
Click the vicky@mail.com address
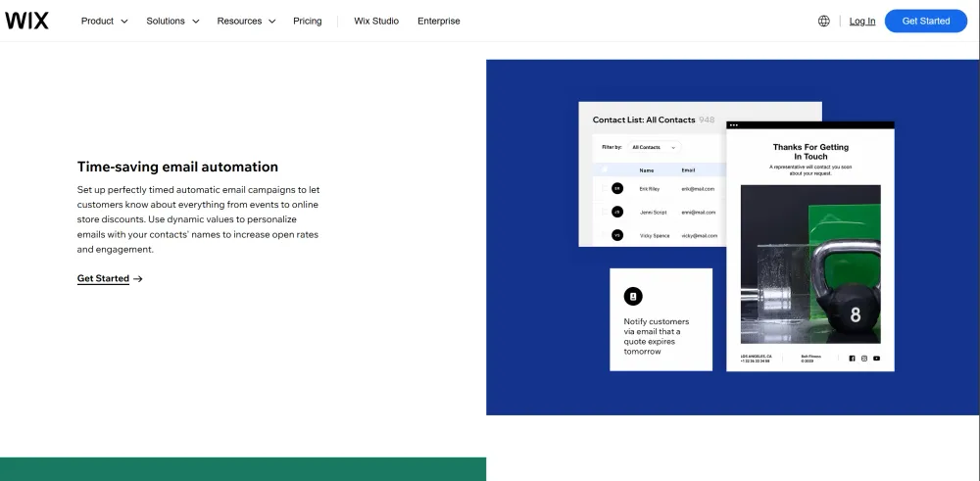click(x=700, y=236)
